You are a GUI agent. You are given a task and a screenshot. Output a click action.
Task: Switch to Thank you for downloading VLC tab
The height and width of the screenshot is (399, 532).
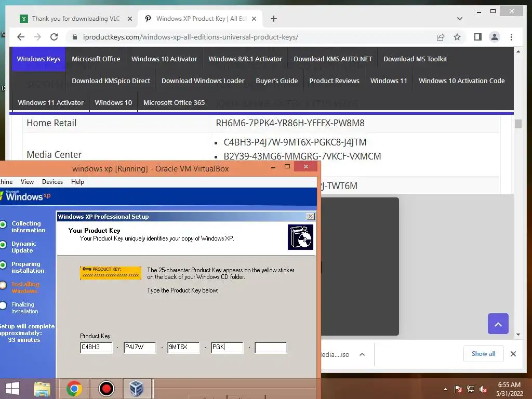pos(76,19)
